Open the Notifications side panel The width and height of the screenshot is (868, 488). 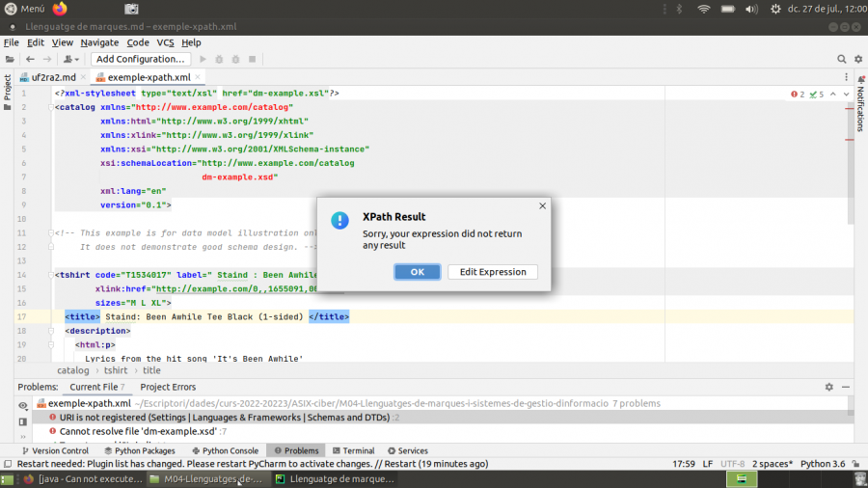click(861, 103)
